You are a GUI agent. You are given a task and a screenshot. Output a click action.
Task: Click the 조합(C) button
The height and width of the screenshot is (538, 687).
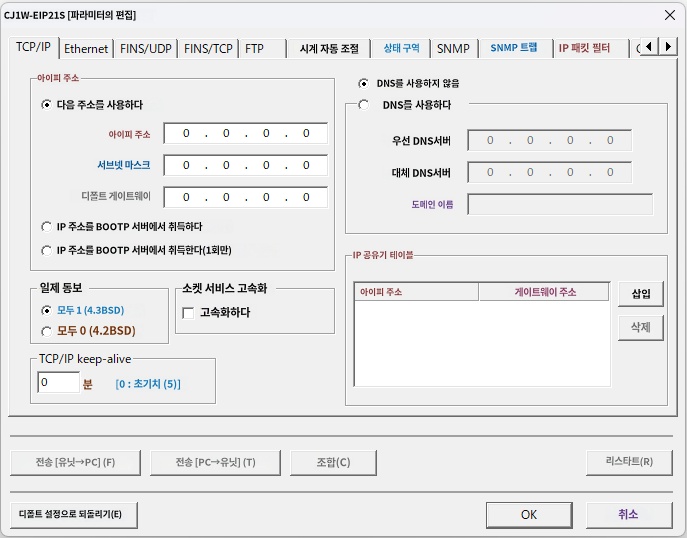click(333, 463)
